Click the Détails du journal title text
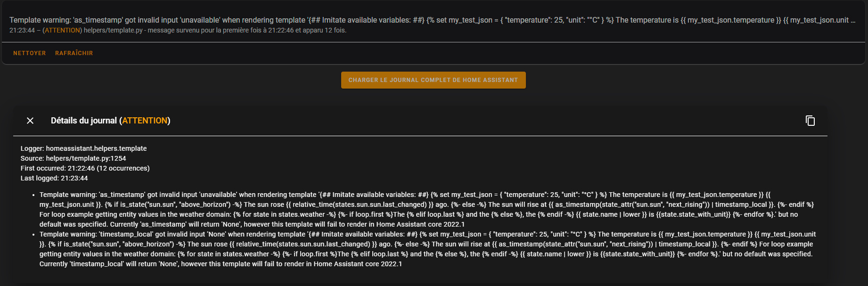The image size is (868, 286). coord(84,121)
